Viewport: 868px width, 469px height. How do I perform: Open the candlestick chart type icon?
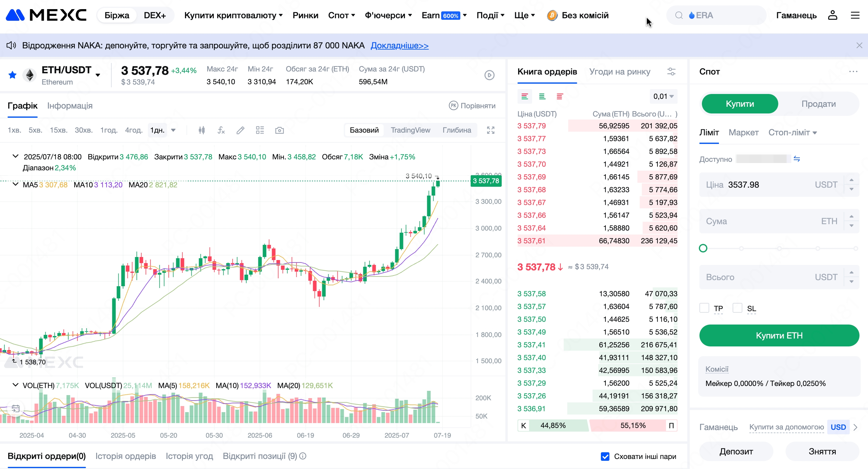coord(201,130)
